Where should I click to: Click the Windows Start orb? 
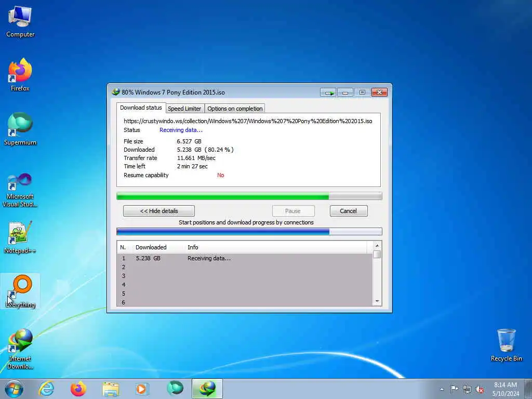[14, 389]
